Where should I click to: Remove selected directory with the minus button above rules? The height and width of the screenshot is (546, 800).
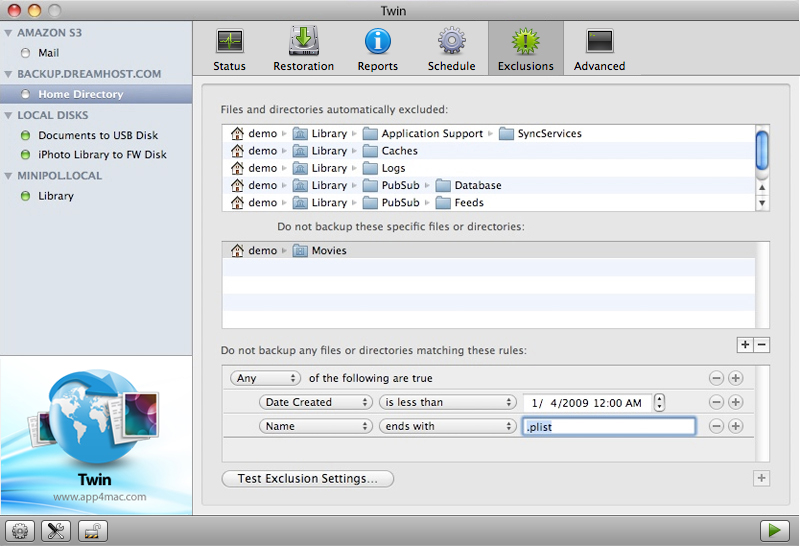[762, 345]
